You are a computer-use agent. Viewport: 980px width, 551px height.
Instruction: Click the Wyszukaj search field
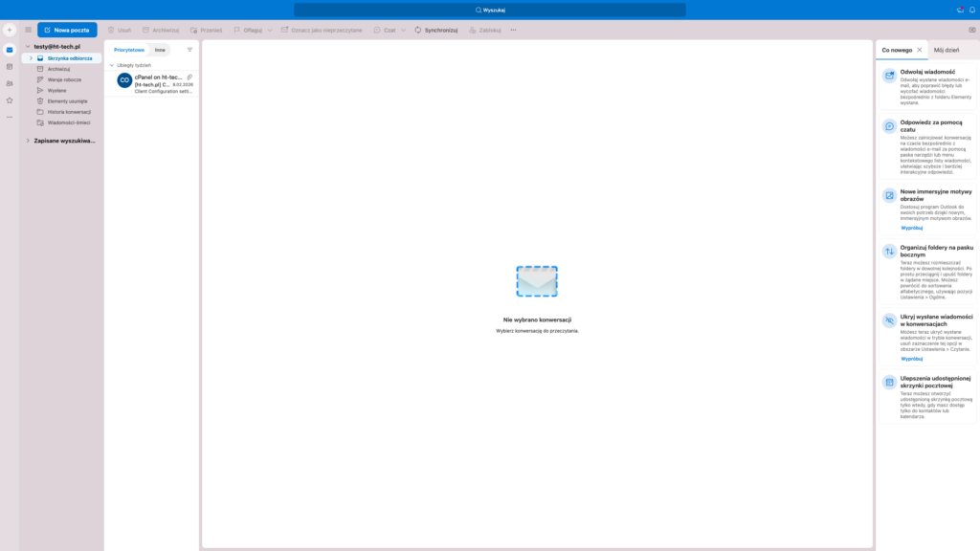click(490, 10)
